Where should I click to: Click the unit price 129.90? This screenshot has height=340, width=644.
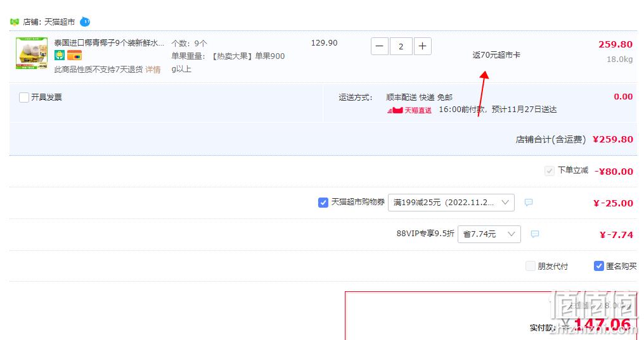[324, 42]
